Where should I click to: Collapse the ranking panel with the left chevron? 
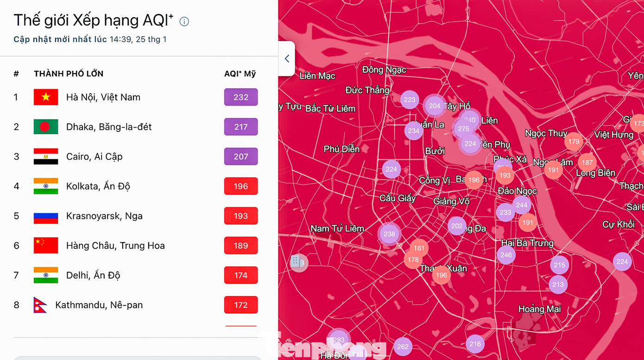[x=287, y=59]
